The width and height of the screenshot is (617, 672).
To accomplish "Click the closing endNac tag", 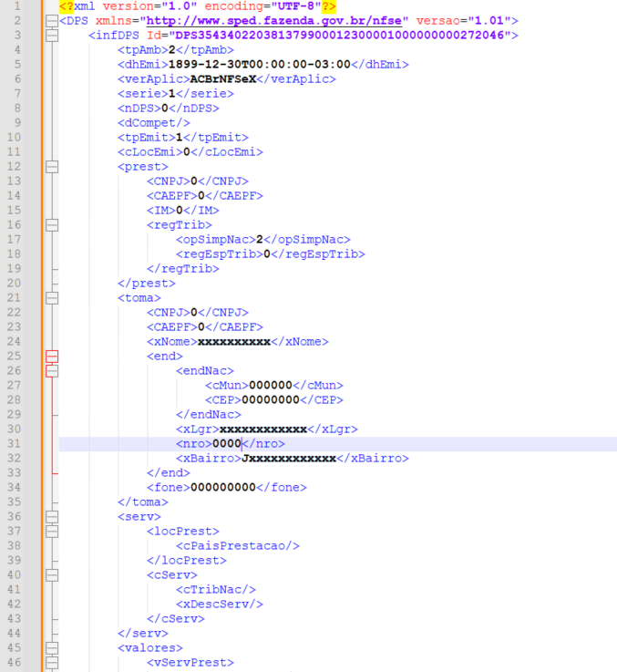I will point(208,415).
